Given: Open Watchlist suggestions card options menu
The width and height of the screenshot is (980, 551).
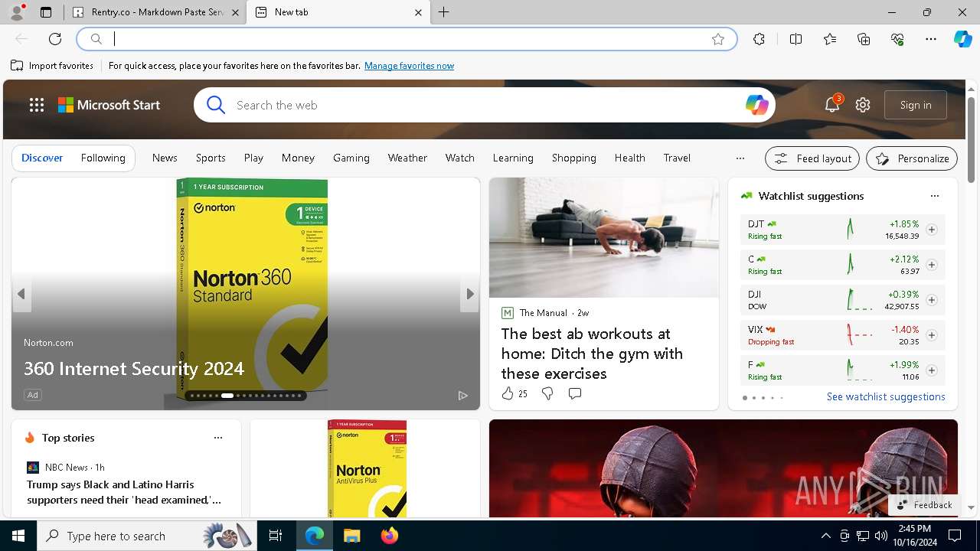Looking at the screenshot, I should (935, 196).
